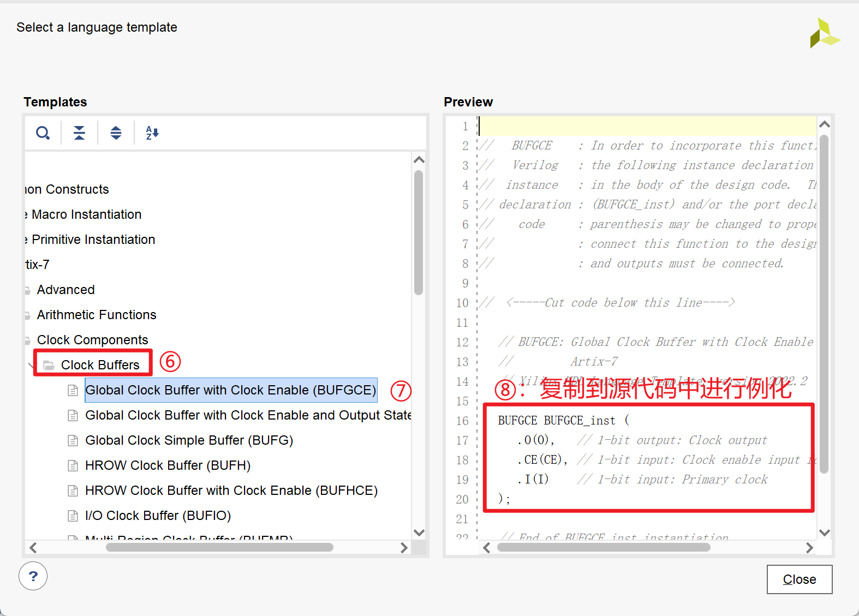Viewport: 859px width, 616px height.
Task: Click the document icon beside BUFHCE template
Action: [73, 491]
